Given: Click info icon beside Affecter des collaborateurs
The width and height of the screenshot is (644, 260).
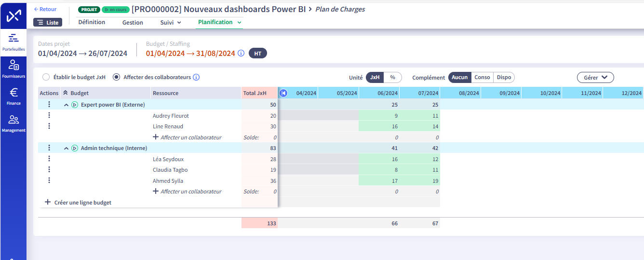Looking at the screenshot, I should [x=196, y=77].
